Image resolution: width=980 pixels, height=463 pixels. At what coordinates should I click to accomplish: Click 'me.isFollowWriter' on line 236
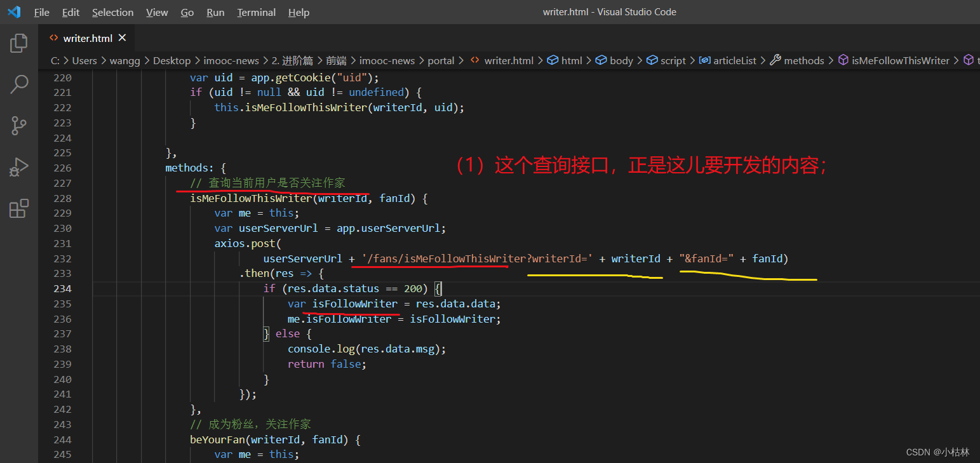[340, 319]
